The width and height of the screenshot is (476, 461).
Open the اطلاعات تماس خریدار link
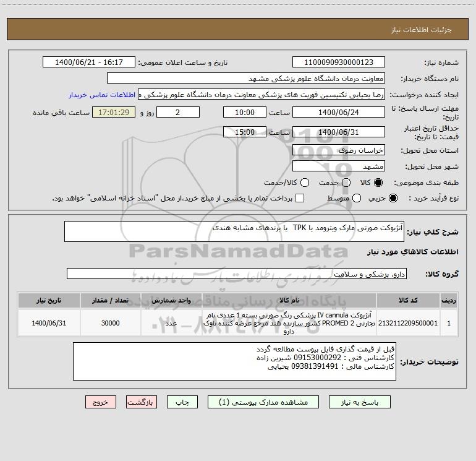click(102, 95)
